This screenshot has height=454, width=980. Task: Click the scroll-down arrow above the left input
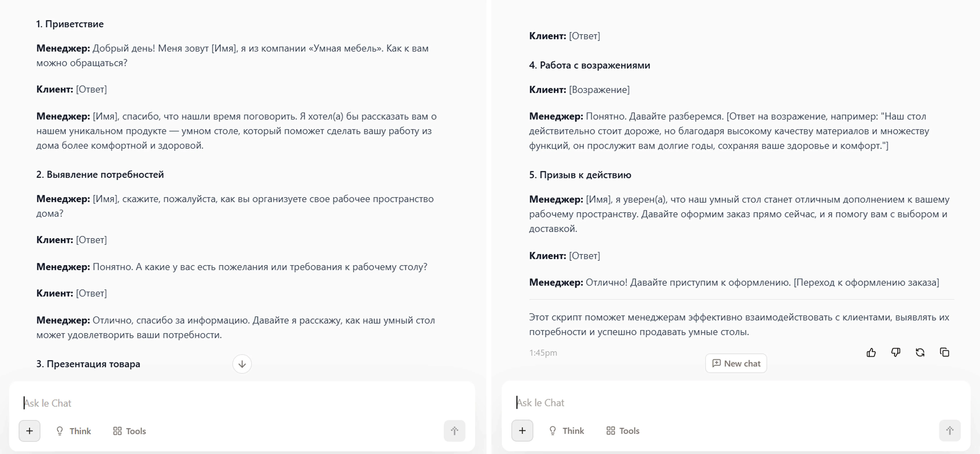(242, 364)
